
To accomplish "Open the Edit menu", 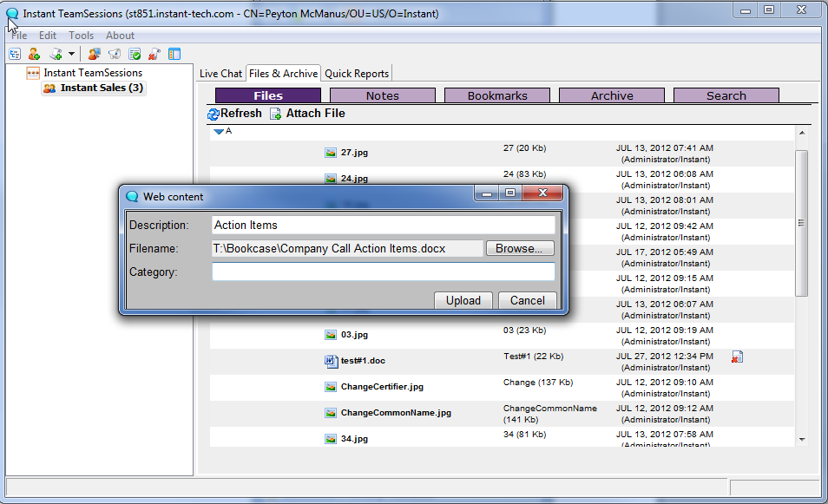I will pos(48,36).
